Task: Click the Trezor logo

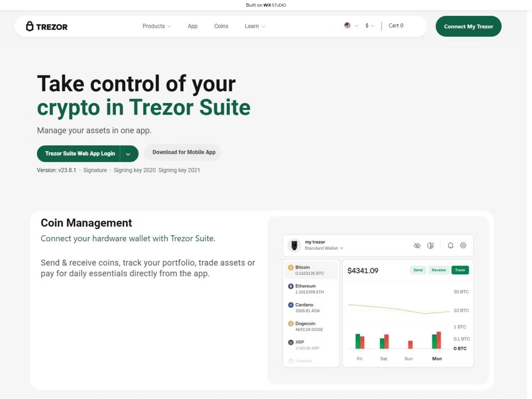Action: click(x=47, y=26)
